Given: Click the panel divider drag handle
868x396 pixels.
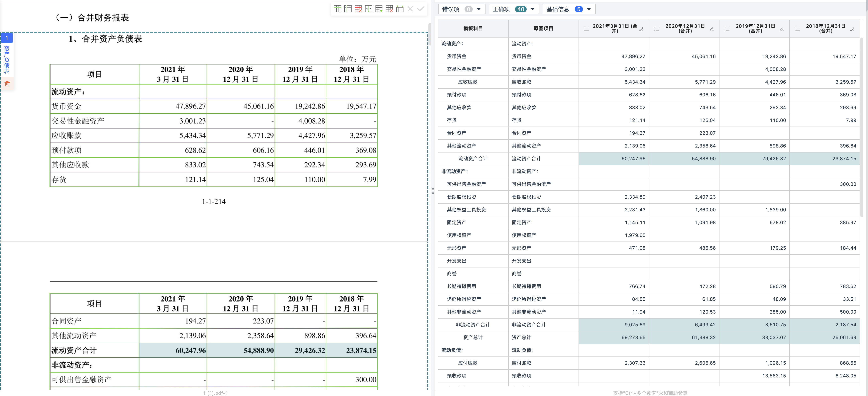Looking at the screenshot, I should pyautogui.click(x=433, y=191).
